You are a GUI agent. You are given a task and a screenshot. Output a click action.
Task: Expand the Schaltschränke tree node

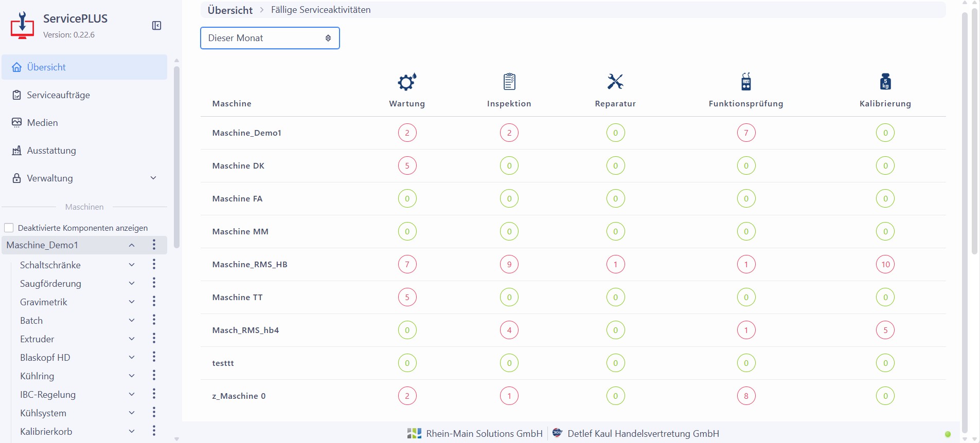132,265
